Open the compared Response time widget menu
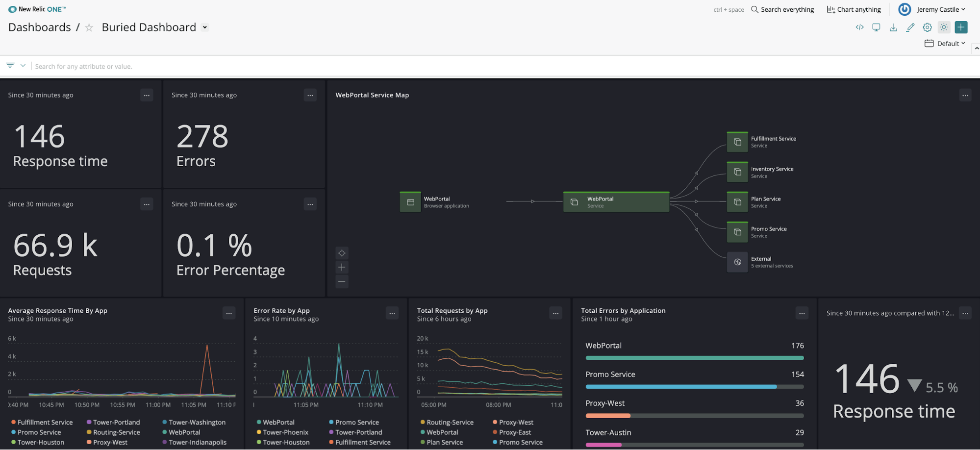The image size is (980, 450). click(x=965, y=313)
